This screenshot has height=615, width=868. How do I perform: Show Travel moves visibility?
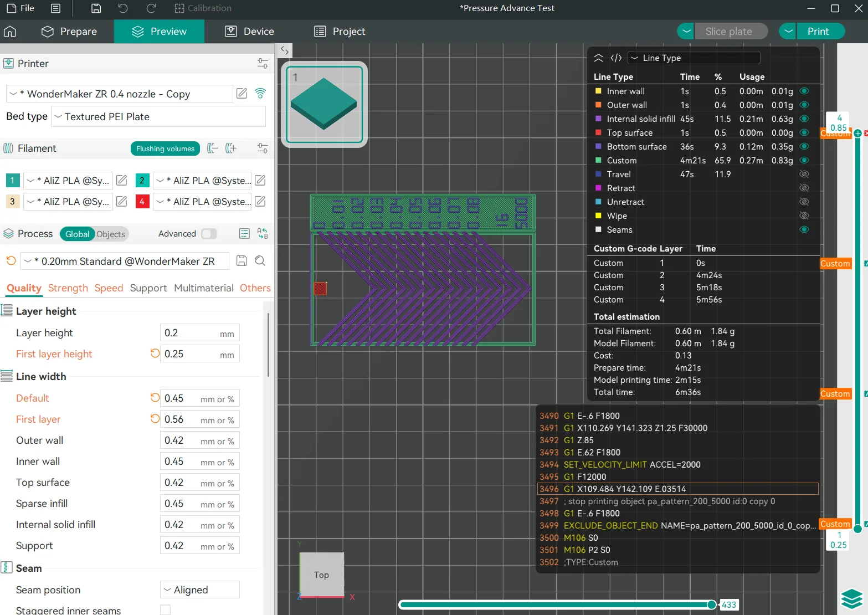pos(804,174)
